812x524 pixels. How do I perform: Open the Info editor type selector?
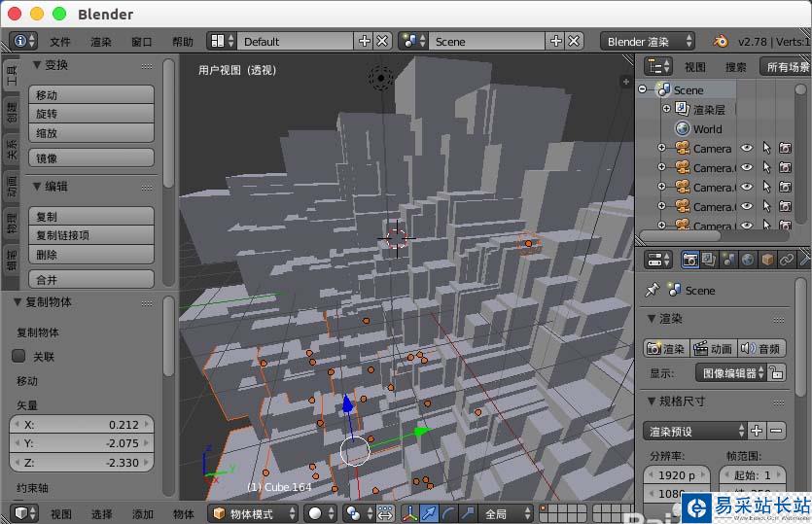[x=23, y=41]
